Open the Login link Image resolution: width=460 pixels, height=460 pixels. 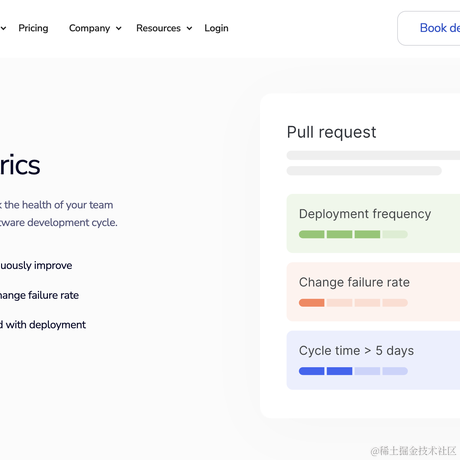(x=216, y=28)
